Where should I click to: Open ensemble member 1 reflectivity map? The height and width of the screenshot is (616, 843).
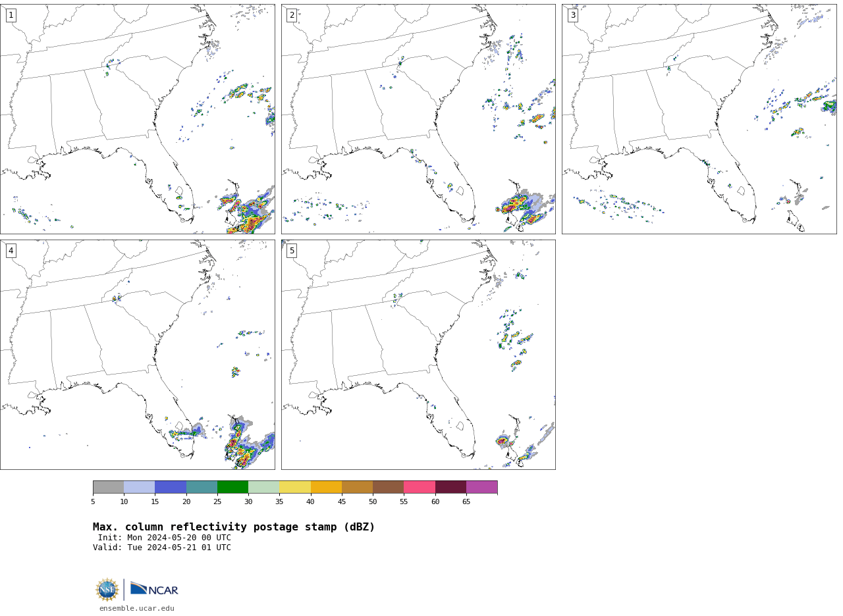tap(137, 119)
